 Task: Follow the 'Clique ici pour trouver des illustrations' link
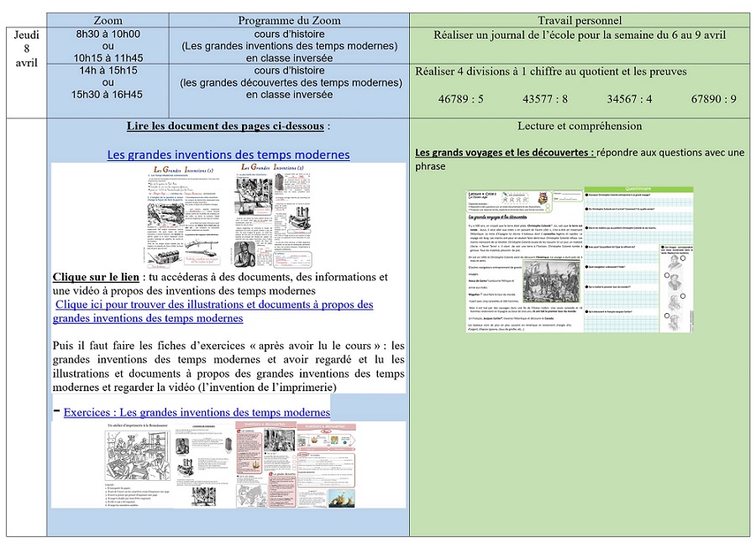(x=213, y=311)
